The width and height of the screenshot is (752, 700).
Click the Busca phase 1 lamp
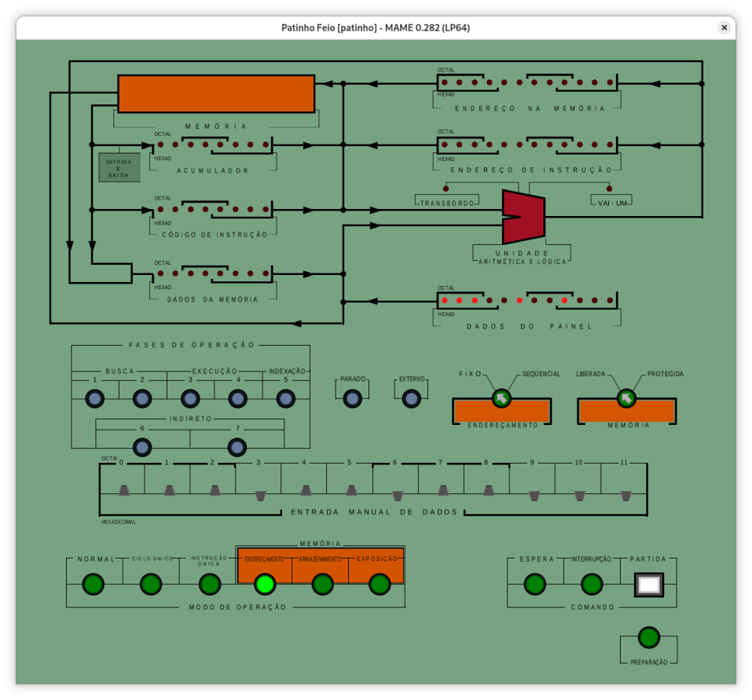tap(94, 399)
